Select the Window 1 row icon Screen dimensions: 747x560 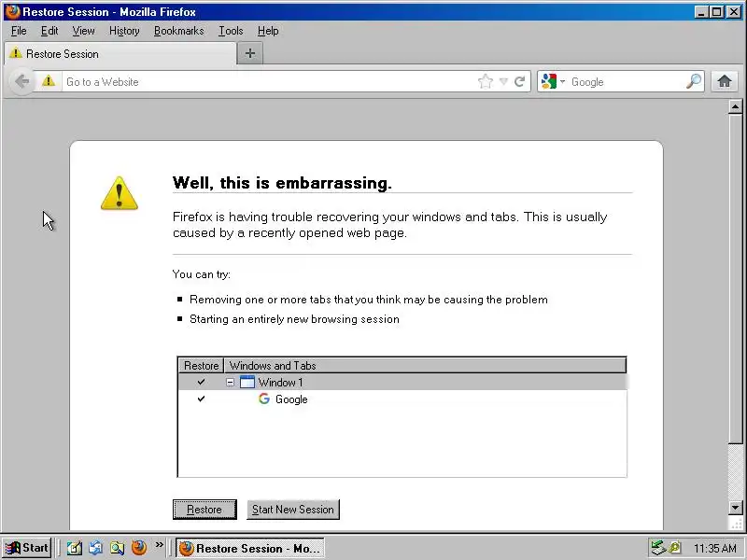(247, 382)
